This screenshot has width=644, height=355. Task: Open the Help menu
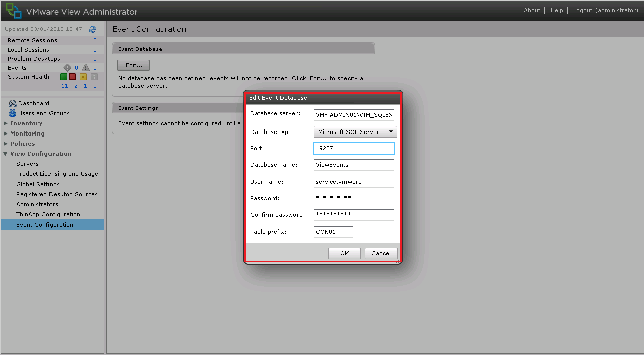[556, 10]
